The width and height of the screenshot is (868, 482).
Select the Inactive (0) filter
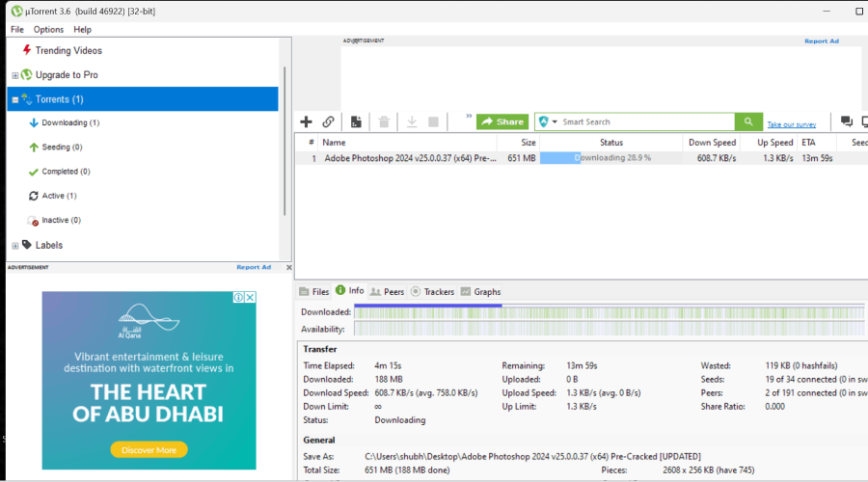62,220
